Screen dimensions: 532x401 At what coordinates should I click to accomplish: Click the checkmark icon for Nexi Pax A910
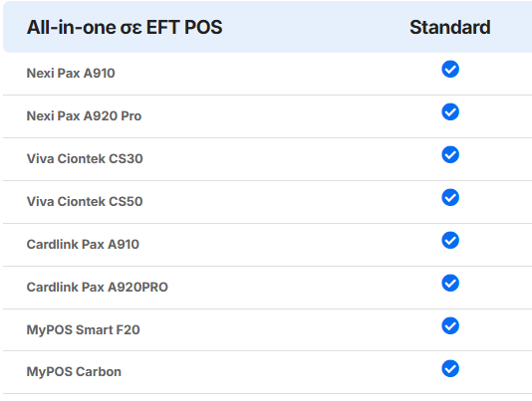click(450, 69)
